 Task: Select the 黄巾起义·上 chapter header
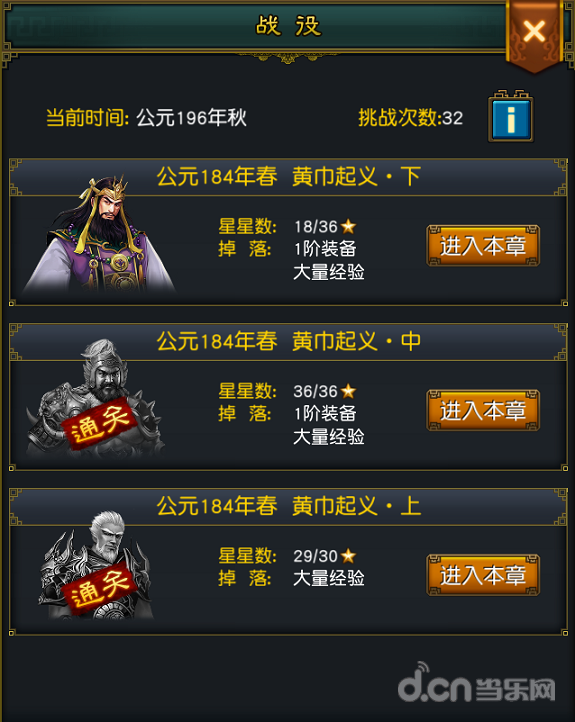(x=288, y=507)
